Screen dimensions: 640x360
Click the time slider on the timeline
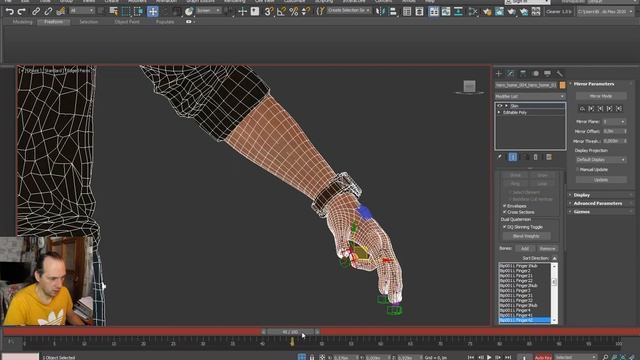290,332
